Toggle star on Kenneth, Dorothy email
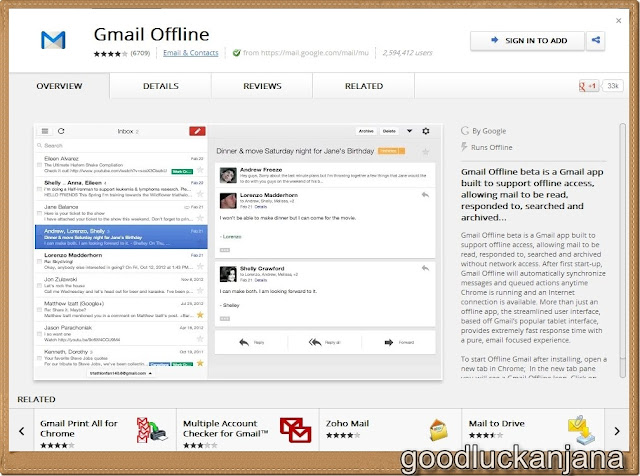The image size is (640, 476). [200, 363]
